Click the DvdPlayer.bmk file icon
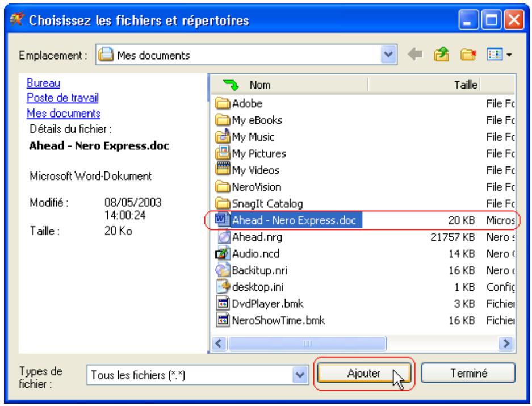Screen dimensions: 532x406 pyautogui.click(x=223, y=303)
